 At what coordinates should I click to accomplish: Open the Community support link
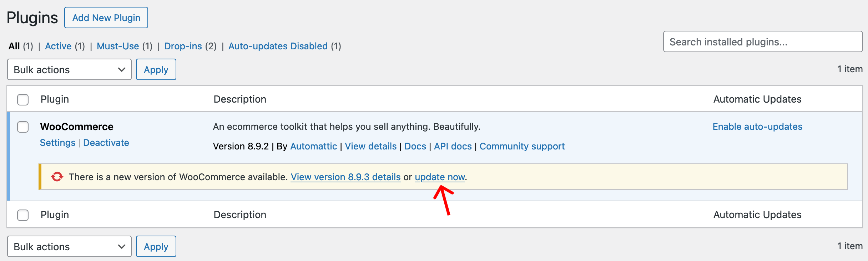[x=522, y=146]
